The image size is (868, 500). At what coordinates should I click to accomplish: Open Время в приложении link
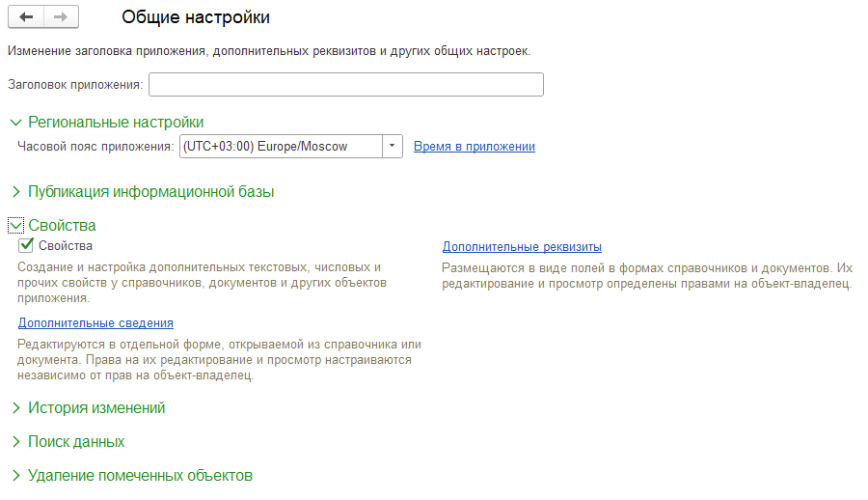coord(475,147)
